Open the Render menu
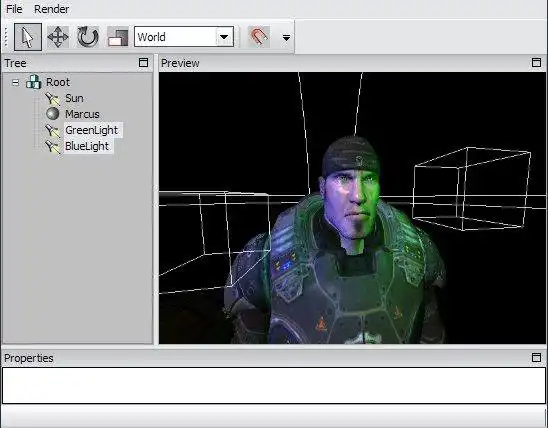The image size is (548, 428). click(51, 9)
